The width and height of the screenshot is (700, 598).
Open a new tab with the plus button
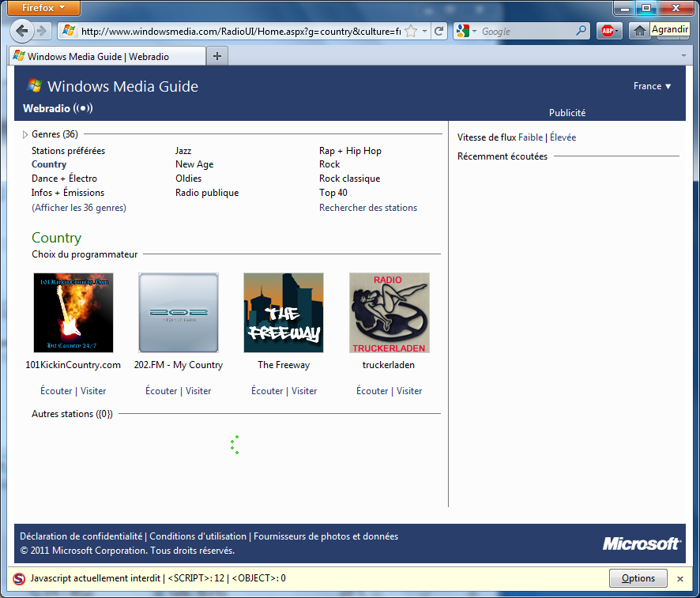217,56
